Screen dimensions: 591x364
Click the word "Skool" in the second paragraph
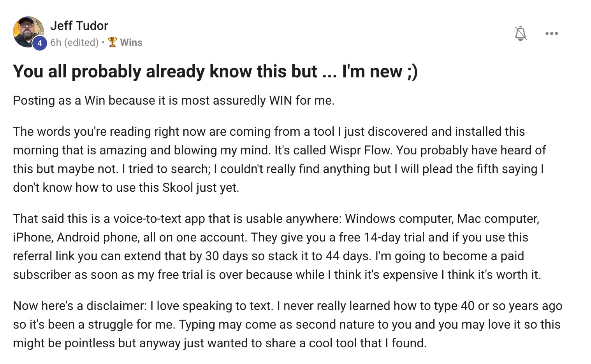click(x=178, y=187)
